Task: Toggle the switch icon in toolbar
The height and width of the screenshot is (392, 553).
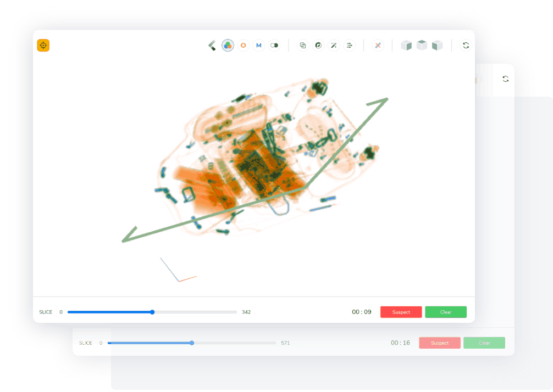Action: pyautogui.click(x=274, y=46)
